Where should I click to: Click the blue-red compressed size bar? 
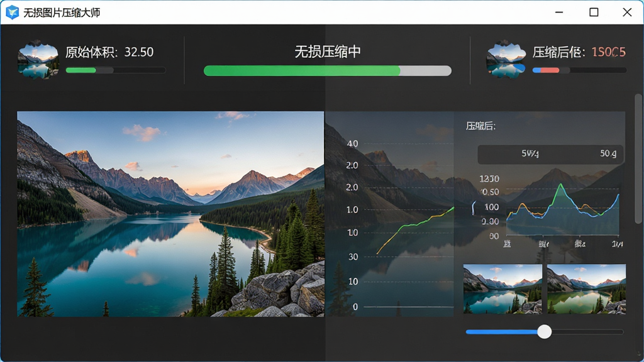click(579, 70)
